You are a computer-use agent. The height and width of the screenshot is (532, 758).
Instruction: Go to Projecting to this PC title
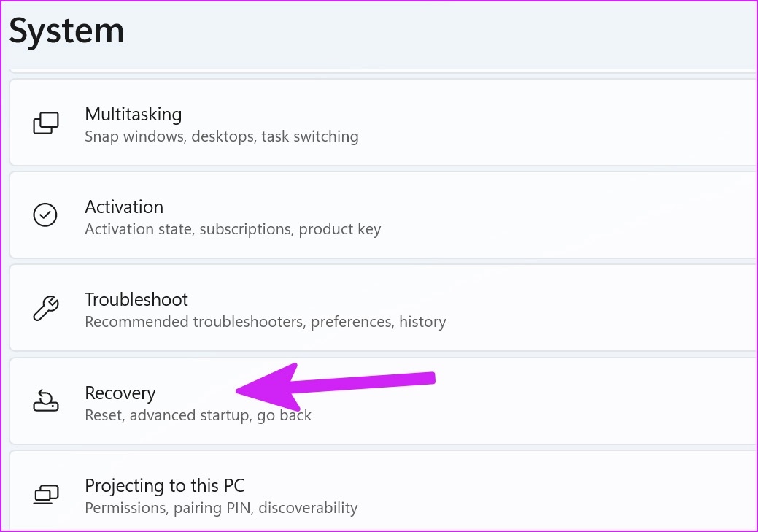(165, 485)
